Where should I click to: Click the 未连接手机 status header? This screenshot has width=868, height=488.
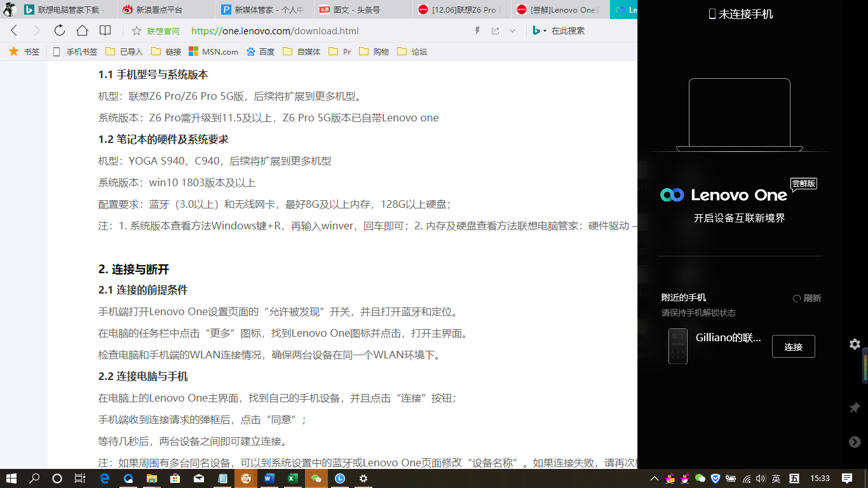coord(741,14)
